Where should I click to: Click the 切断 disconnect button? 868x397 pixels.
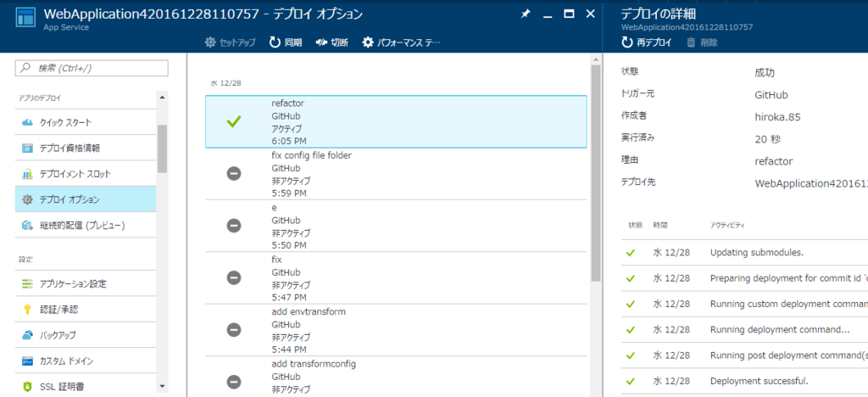[x=332, y=42]
